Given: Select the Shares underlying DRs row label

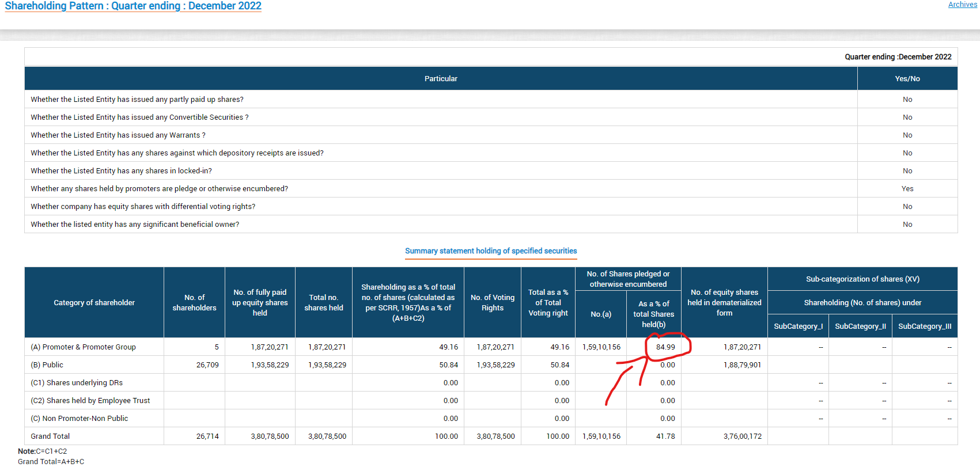Looking at the screenshot, I should click(x=76, y=383).
